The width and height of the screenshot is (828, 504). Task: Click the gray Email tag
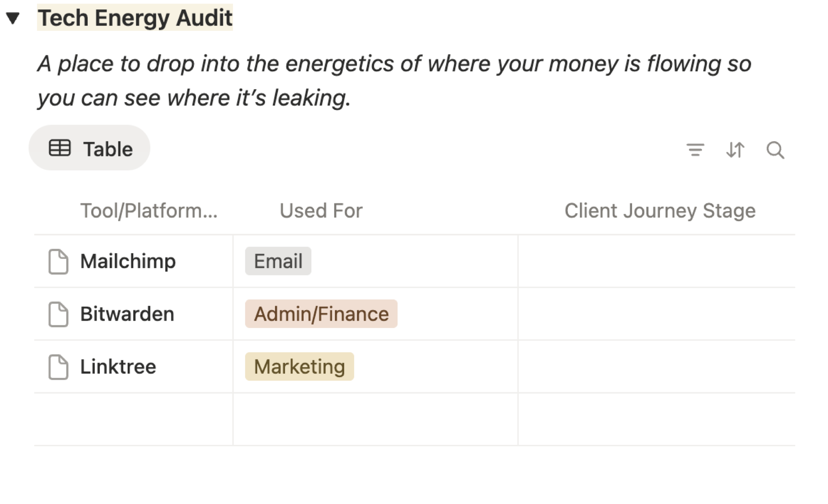click(278, 262)
